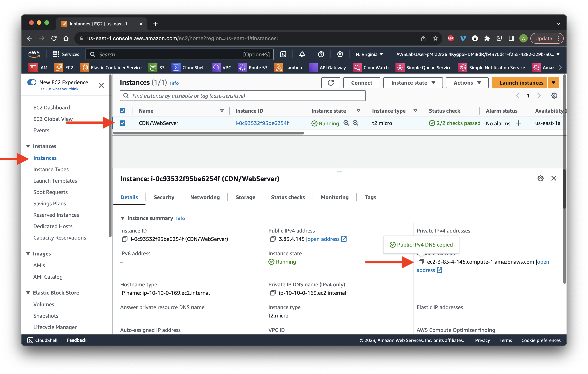588x374 pixels.
Task: Open EC2 service shortcut in favorites bar
Action: click(x=64, y=68)
